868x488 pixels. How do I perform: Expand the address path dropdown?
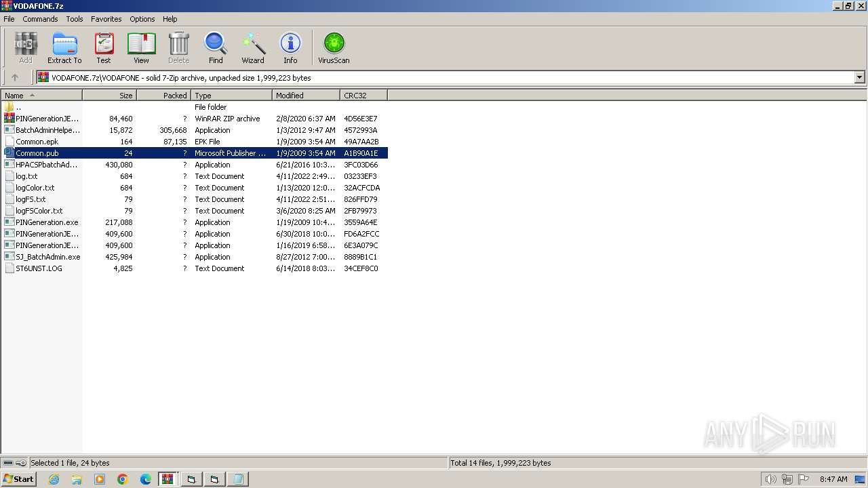[x=860, y=77]
